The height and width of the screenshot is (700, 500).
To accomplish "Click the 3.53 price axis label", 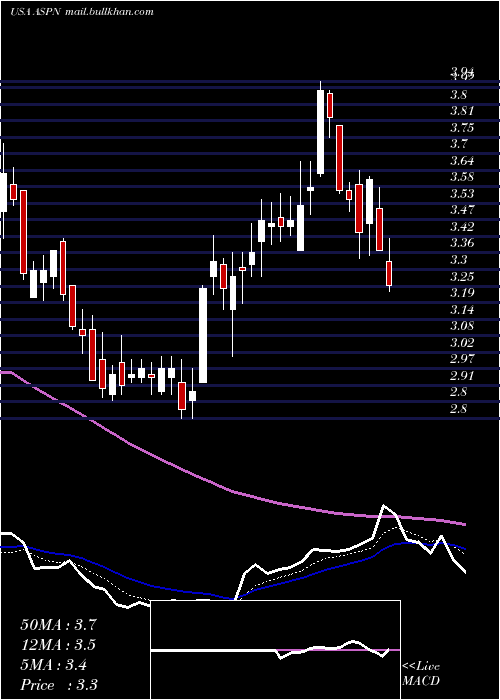I will coord(462,193).
